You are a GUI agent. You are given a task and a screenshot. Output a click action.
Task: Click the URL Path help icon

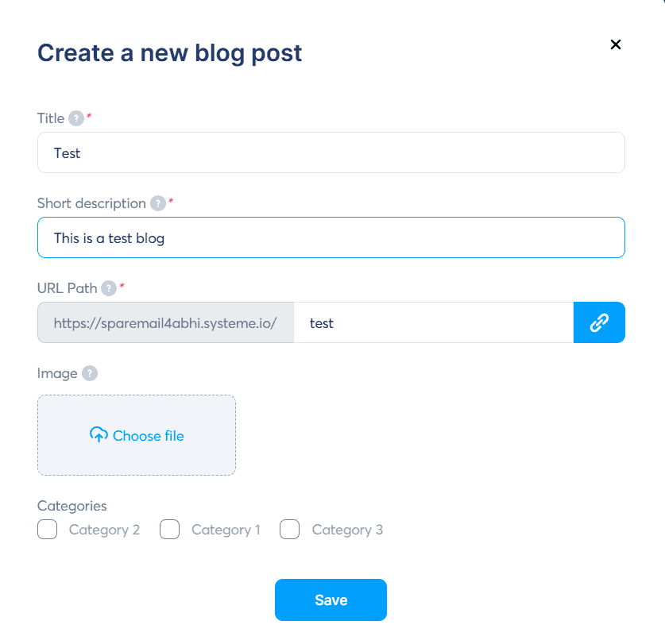(109, 288)
